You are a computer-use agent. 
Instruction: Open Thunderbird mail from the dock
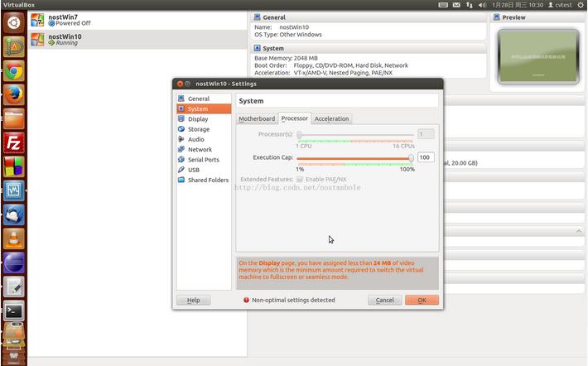coord(14,214)
